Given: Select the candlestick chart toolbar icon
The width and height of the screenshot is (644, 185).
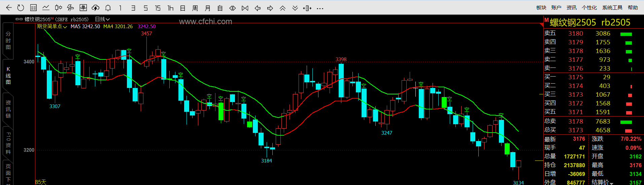Looking at the screenshot, I should pos(59,8).
